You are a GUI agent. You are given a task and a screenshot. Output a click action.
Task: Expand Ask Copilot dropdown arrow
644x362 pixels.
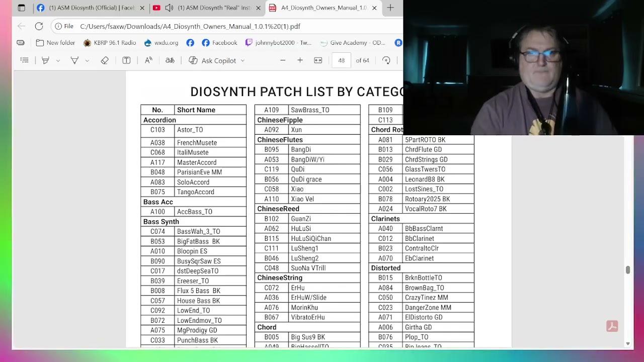[x=243, y=60]
